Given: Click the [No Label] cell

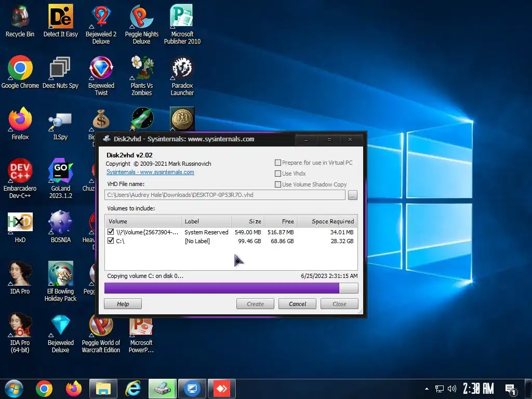Looking at the screenshot, I should (x=197, y=241).
